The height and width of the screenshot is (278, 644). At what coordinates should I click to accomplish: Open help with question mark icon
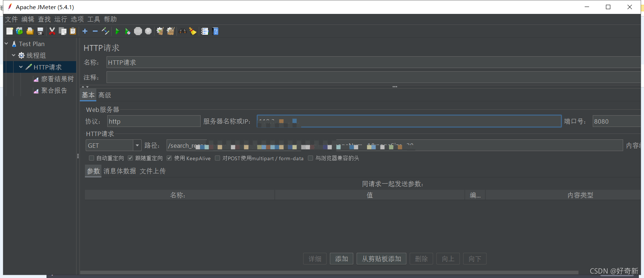tap(216, 31)
